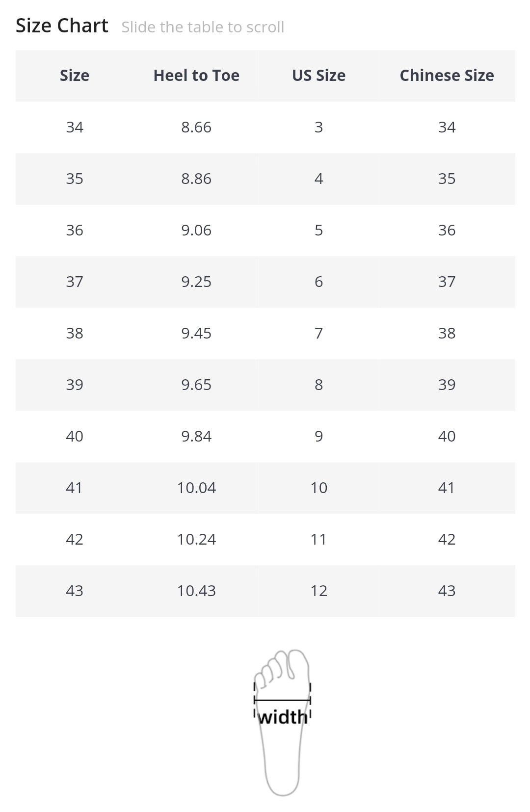Select the Heel to Toe column header
Image resolution: width=530 pixels, height=812 pixels.
tap(196, 76)
